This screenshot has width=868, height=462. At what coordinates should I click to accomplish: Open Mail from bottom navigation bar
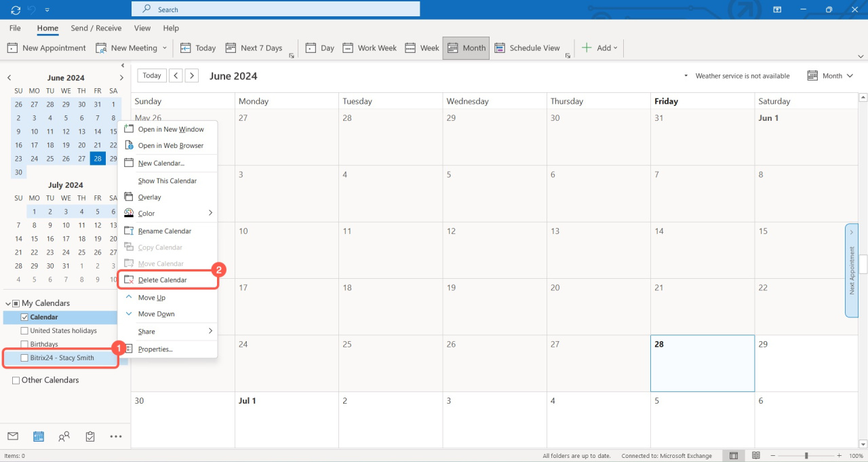(13, 436)
